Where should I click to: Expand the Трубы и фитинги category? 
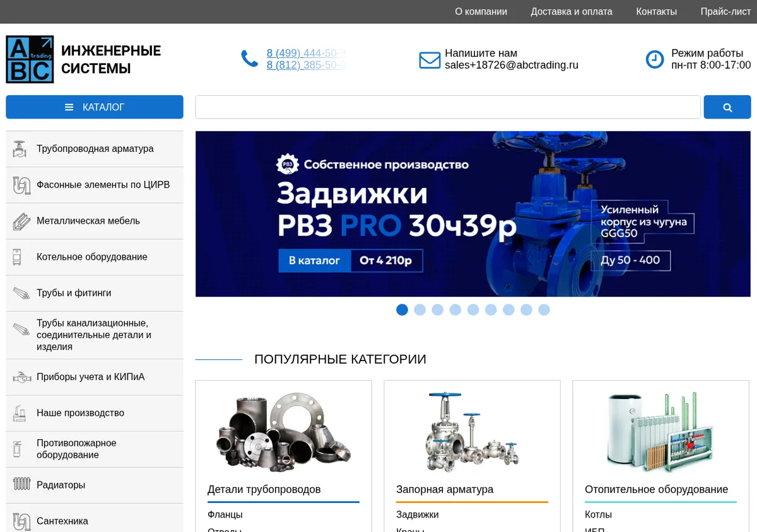click(95, 293)
